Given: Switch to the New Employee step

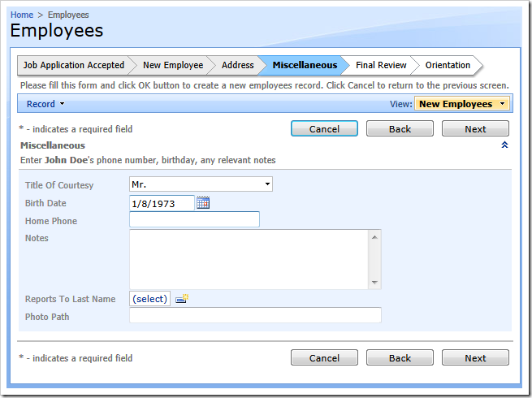Looking at the screenshot, I should (x=173, y=65).
